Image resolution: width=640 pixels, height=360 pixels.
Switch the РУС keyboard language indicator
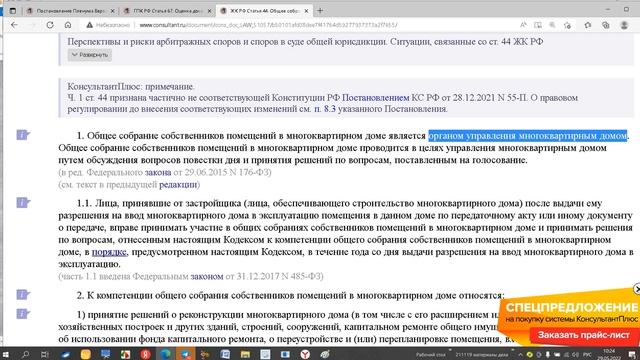coord(587,354)
